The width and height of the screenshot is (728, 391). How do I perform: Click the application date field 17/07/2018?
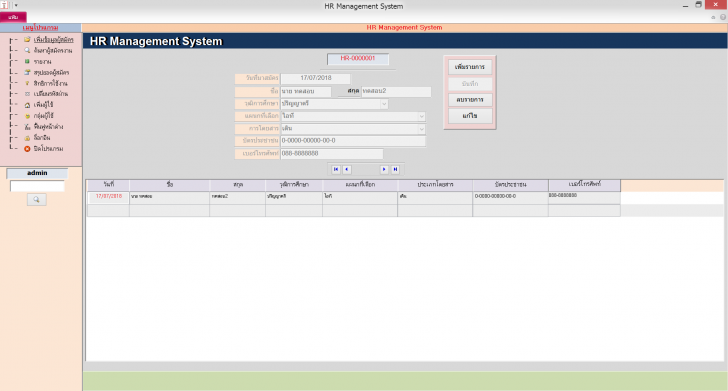click(316, 78)
